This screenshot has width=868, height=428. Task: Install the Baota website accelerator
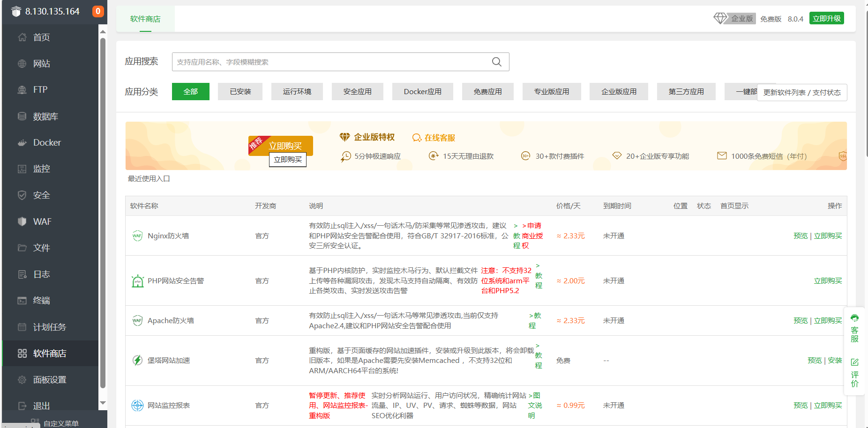(835, 361)
